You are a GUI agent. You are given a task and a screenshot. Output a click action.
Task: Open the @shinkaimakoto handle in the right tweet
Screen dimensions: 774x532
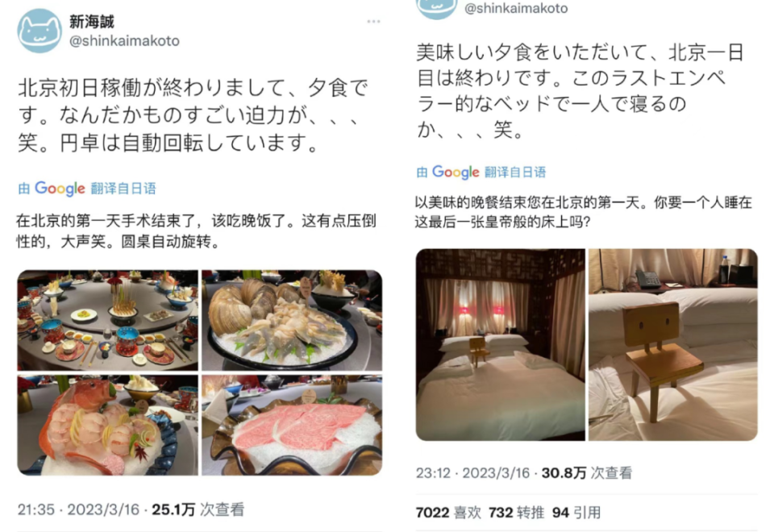click(x=516, y=8)
